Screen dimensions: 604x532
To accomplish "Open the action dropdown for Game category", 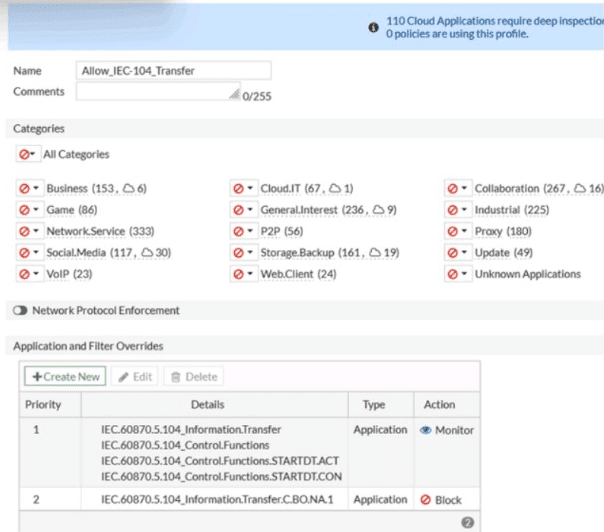I will click(x=36, y=210).
